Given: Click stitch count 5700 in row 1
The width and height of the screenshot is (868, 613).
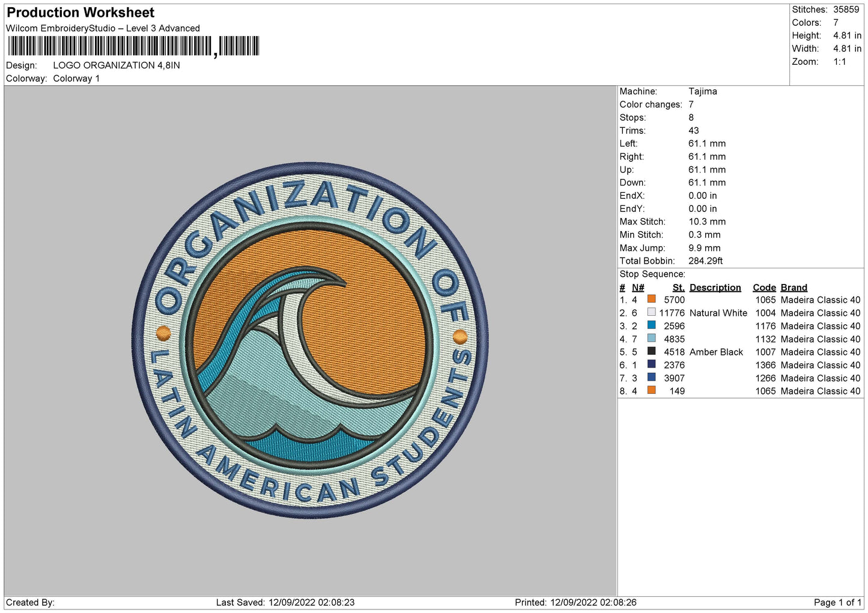Looking at the screenshot, I should point(675,300).
